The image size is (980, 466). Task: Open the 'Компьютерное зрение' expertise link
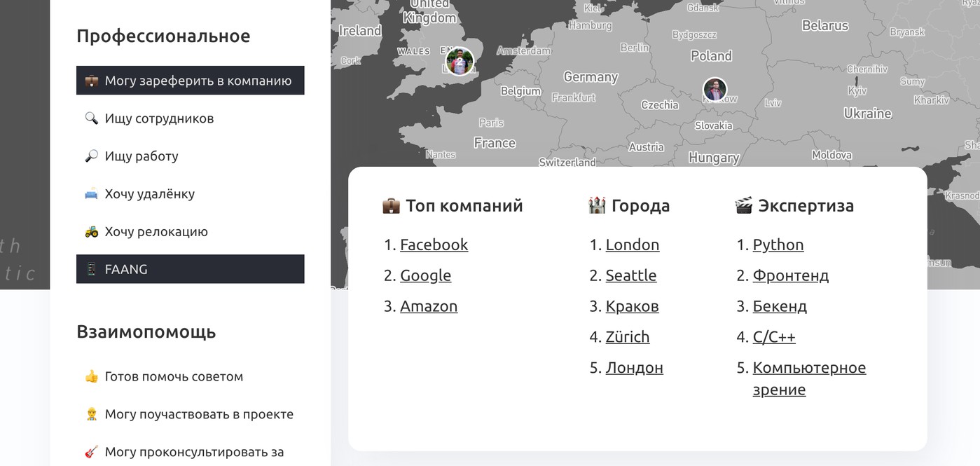tap(808, 368)
